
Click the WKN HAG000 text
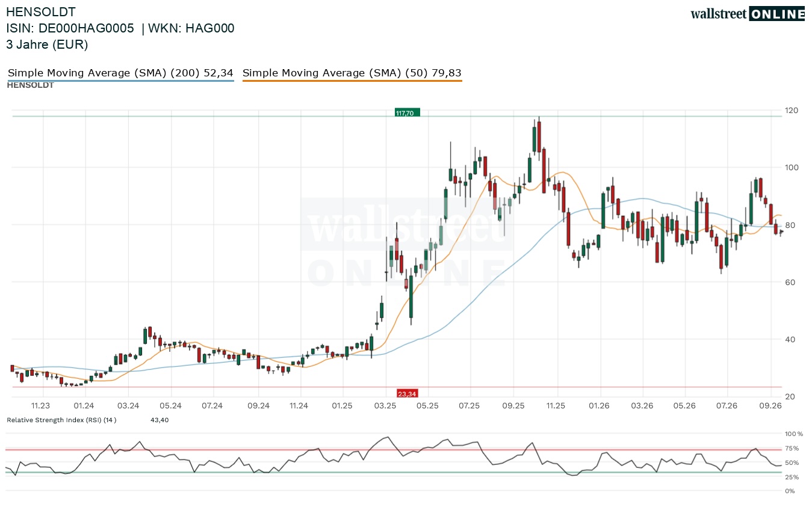coord(191,28)
